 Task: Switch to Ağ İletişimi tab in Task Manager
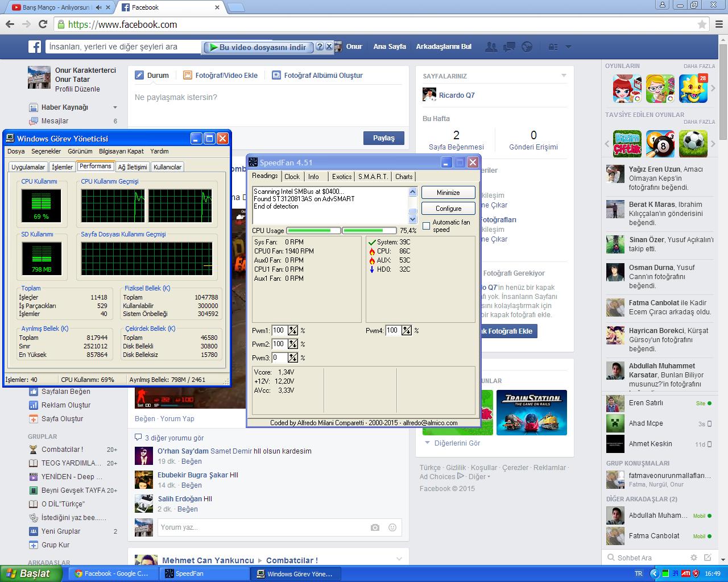(133, 167)
